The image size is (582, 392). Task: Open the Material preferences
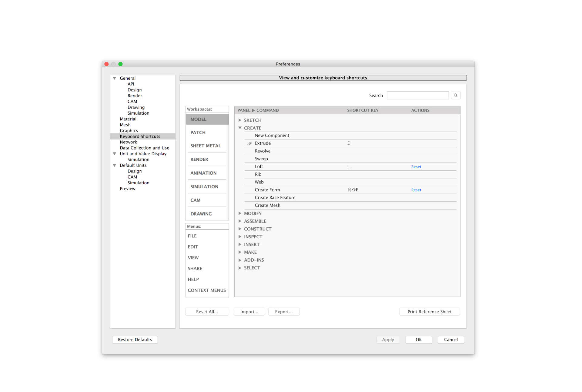[x=128, y=119]
